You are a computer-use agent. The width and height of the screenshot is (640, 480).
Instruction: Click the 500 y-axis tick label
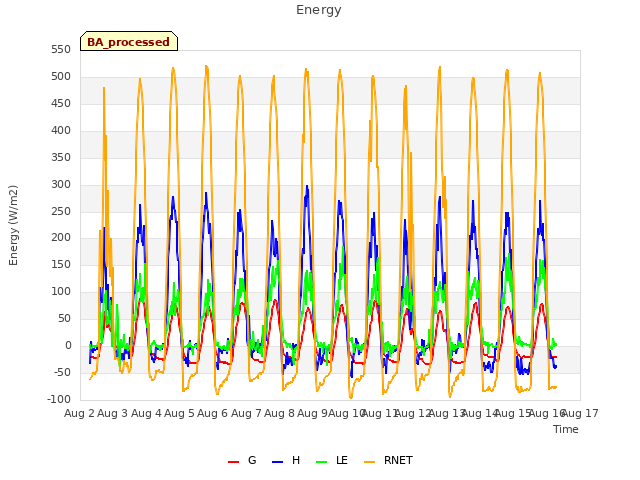click(61, 77)
